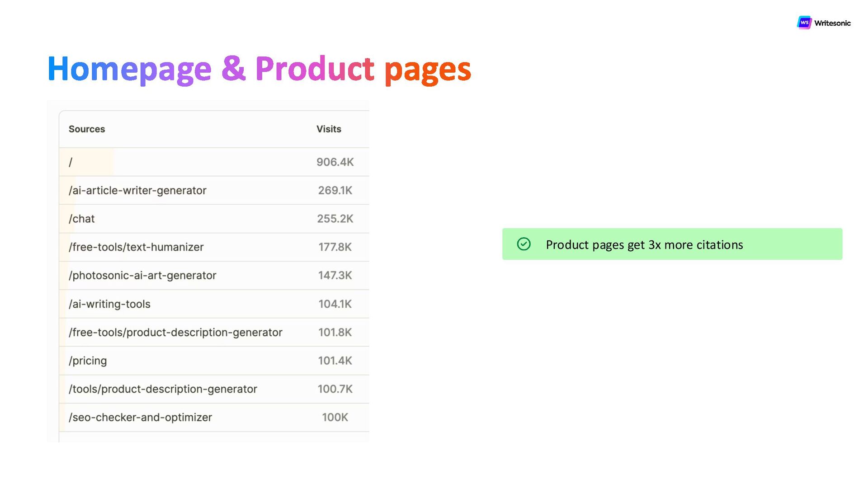Select the /free-tools/text-humanizer row
Viewport: 868px width, 488px height.
(x=136, y=247)
